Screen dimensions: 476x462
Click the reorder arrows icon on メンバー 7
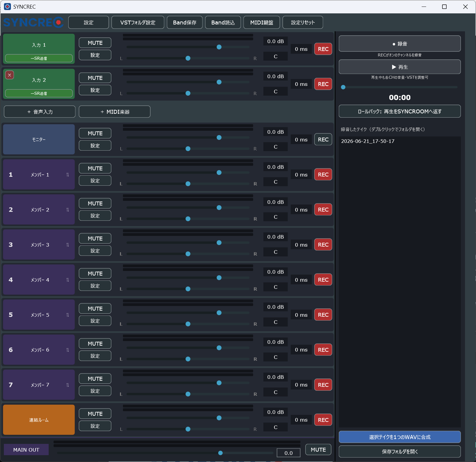pos(68,385)
